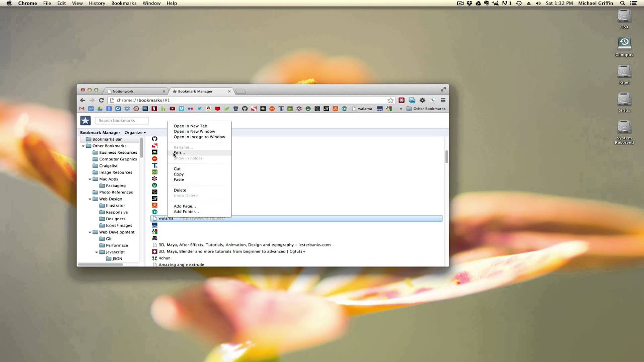Click the walama bookmark in bookmarks bar

point(362,109)
